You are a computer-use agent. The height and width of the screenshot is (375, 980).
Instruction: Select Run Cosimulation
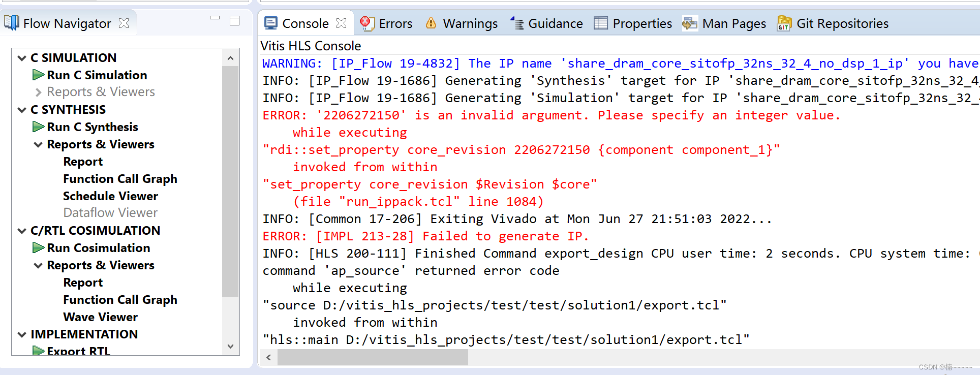99,247
